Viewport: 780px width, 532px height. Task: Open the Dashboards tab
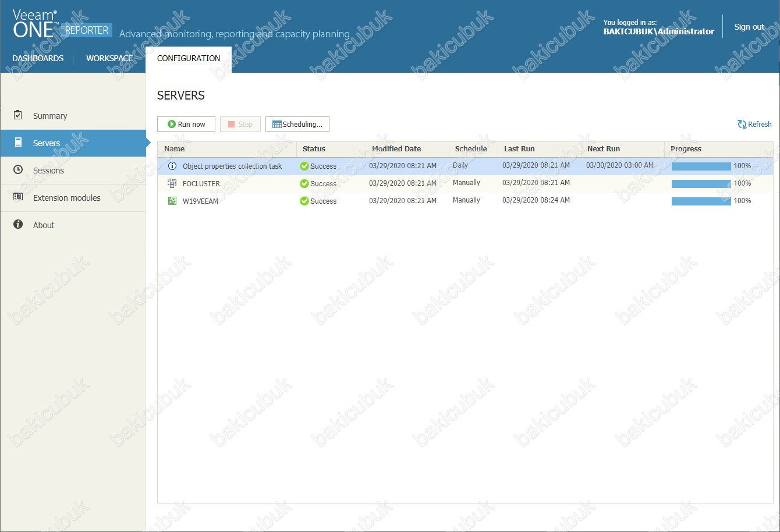pyautogui.click(x=38, y=58)
